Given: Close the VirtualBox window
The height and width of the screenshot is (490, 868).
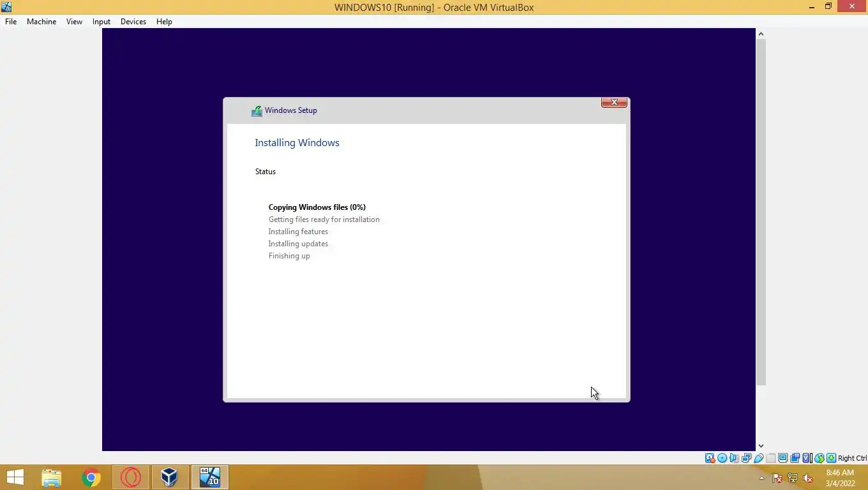Looking at the screenshot, I should click(852, 7).
